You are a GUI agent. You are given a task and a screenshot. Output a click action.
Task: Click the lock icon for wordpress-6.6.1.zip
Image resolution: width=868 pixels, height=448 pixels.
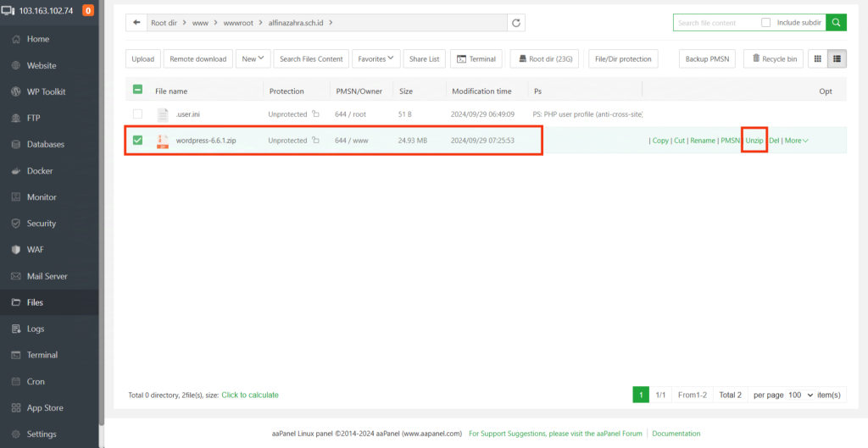click(x=315, y=141)
